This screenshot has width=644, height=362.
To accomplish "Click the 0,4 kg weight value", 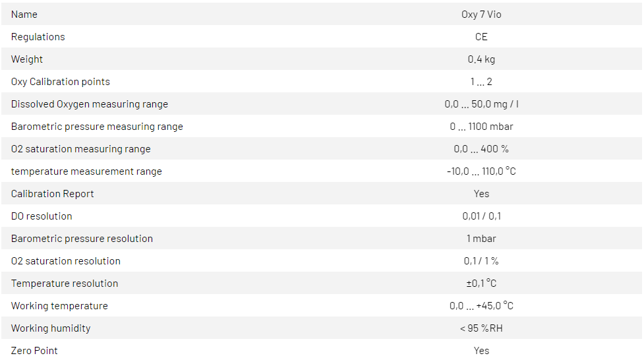I will click(481, 59).
